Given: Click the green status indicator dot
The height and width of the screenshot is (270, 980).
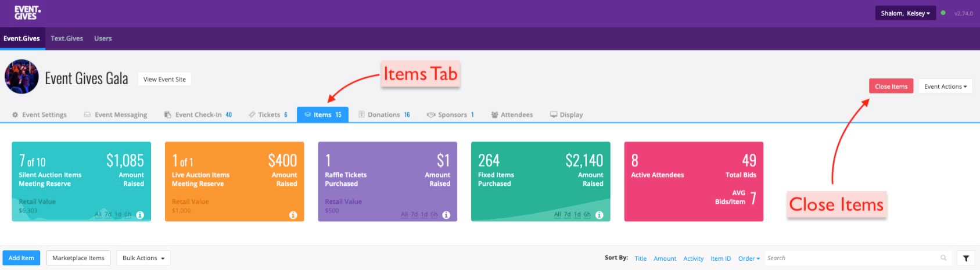Looking at the screenshot, I should pos(943,13).
